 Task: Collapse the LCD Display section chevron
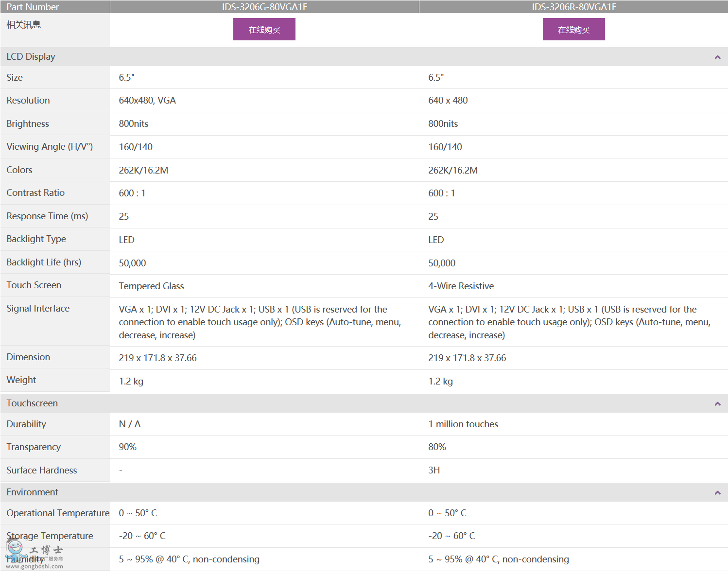[x=717, y=57]
